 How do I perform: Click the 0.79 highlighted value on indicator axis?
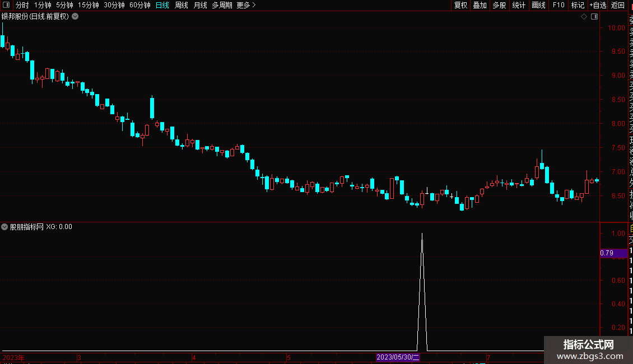pyautogui.click(x=613, y=253)
